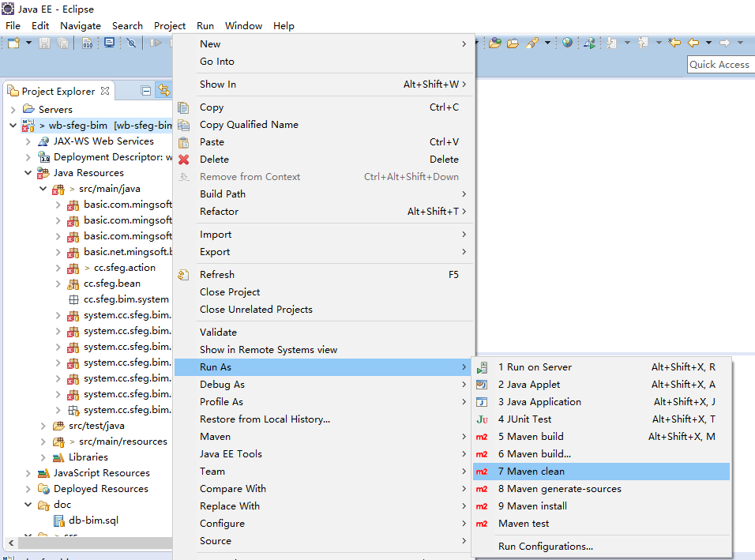This screenshot has height=560, width=755.
Task: Expand the cc.sfeg.bean package
Action: (x=58, y=284)
